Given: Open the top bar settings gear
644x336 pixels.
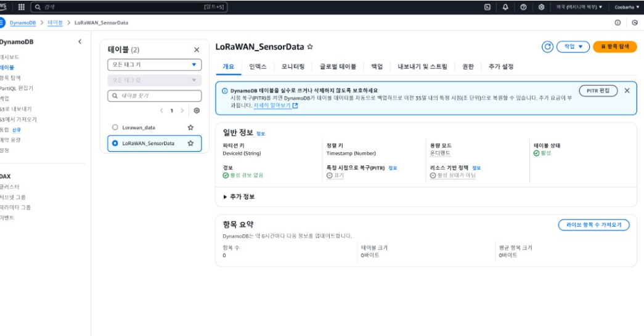Looking at the screenshot, I should [541, 7].
